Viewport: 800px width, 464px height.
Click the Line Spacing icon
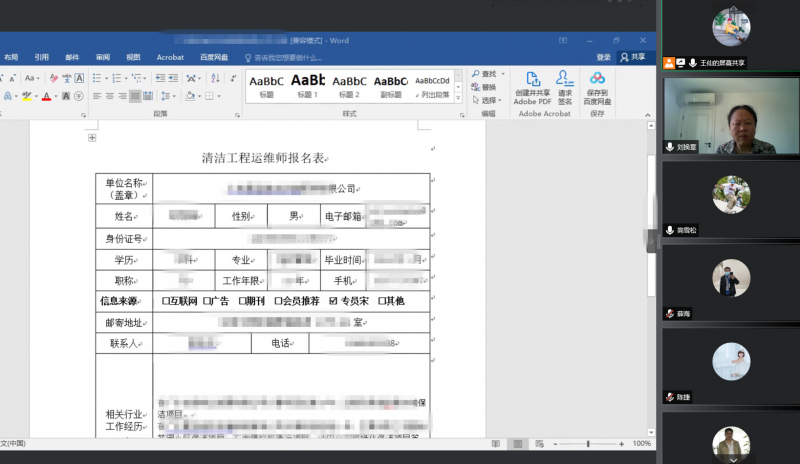click(165, 96)
